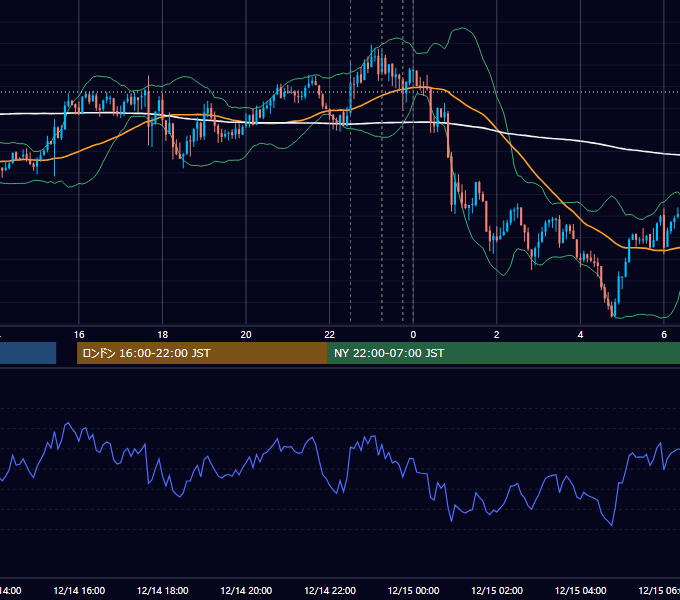Click the 12/15 02:00 time label
The width and height of the screenshot is (680, 600).
(x=497, y=590)
